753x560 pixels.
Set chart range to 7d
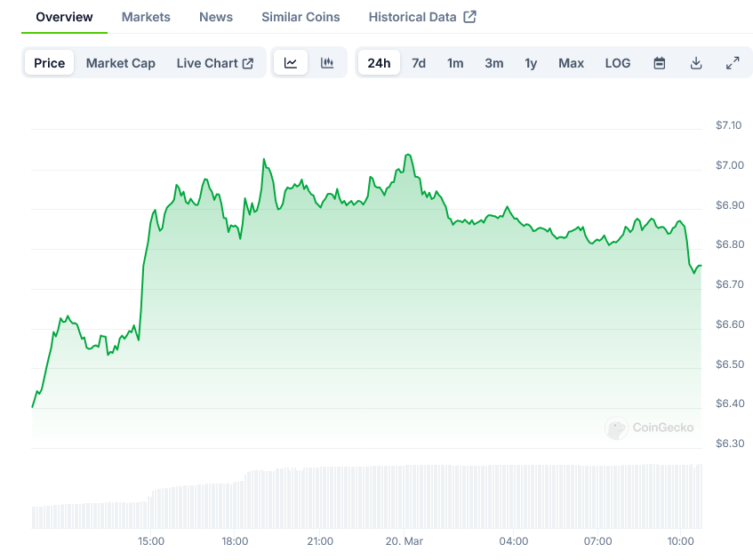click(419, 63)
